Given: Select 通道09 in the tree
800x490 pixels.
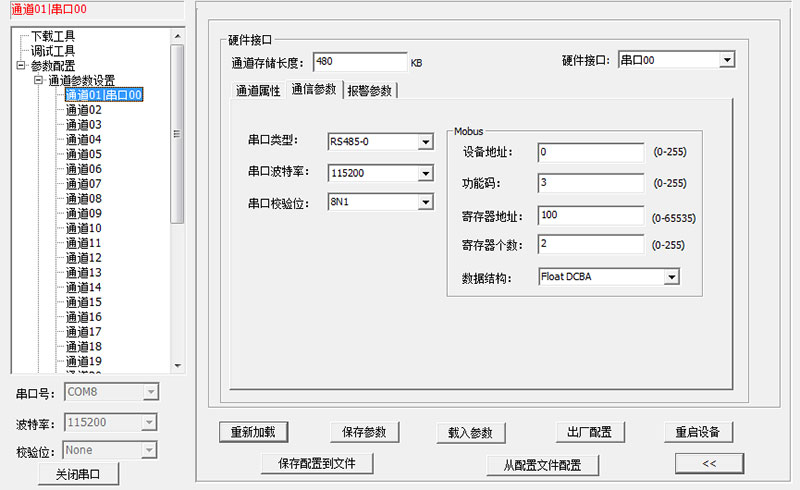Looking at the screenshot, I should point(84,213).
